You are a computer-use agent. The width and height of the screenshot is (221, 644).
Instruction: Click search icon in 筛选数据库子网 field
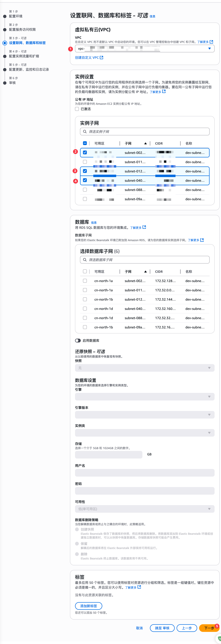[85, 260]
